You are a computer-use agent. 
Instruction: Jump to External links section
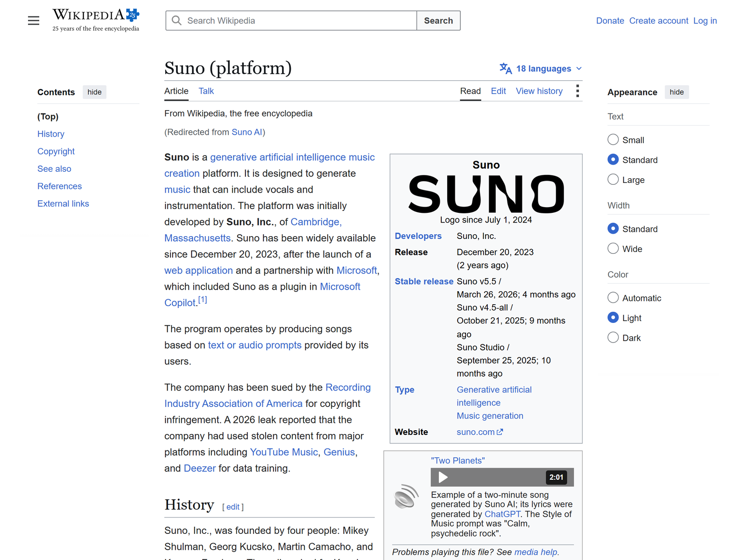(63, 203)
